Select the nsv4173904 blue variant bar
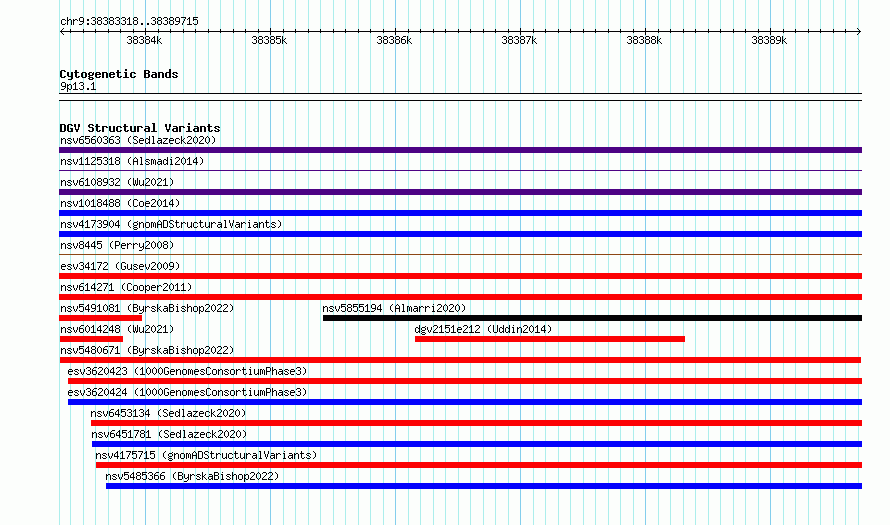Image resolution: width=890 pixels, height=525 pixels. tap(460, 234)
